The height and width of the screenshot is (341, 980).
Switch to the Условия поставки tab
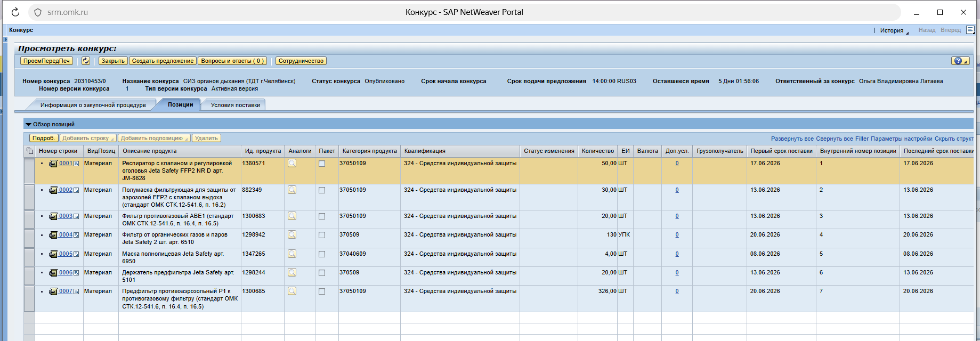(x=235, y=105)
